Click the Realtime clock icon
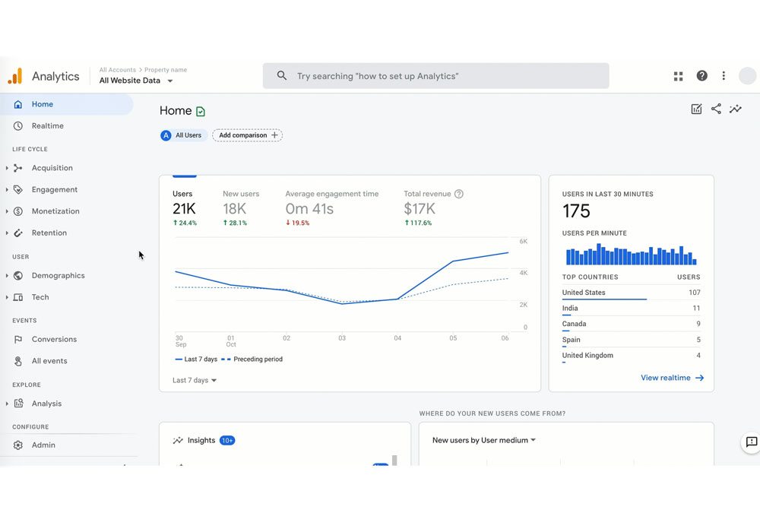The height and width of the screenshot is (532, 760). pos(18,126)
